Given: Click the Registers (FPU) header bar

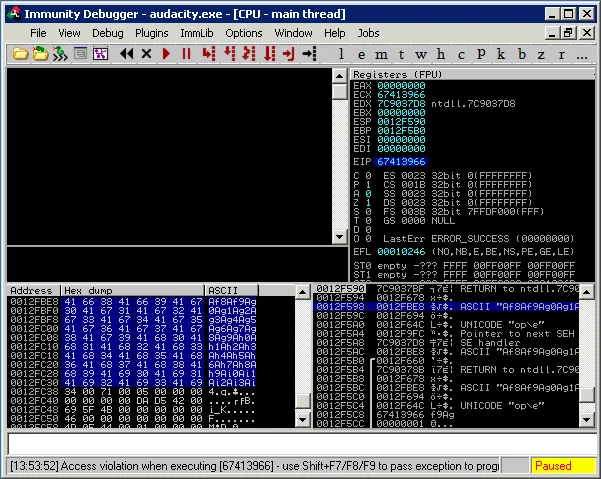Looking at the screenshot, I should pos(470,74).
